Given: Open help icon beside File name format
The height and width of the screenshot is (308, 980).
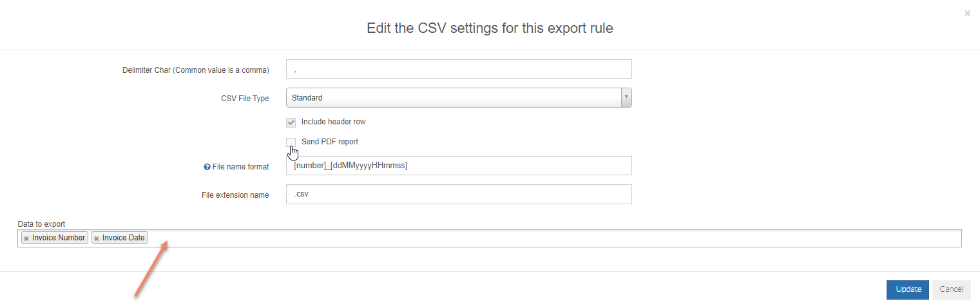Looking at the screenshot, I should [207, 167].
